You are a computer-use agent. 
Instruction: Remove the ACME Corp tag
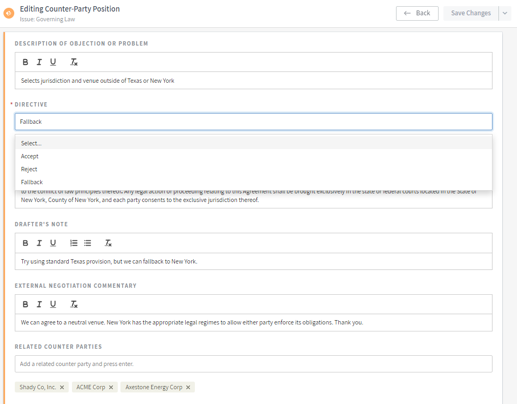pyautogui.click(x=111, y=387)
